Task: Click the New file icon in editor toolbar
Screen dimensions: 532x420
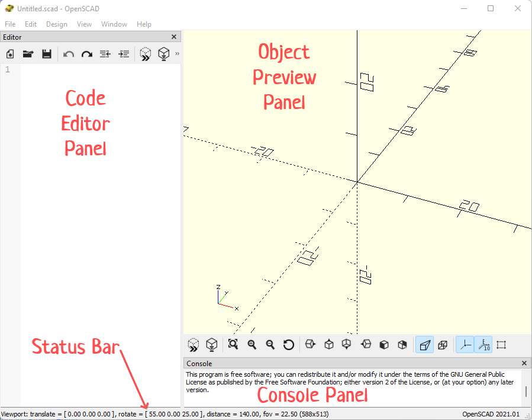Action: (x=10, y=54)
